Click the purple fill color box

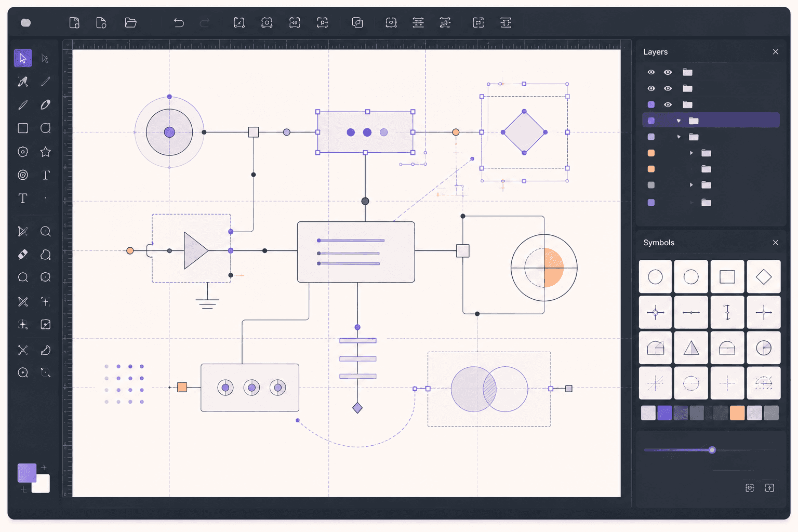27,473
